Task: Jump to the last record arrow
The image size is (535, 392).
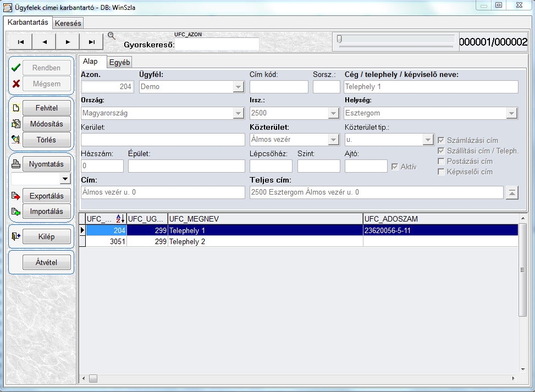Action: point(91,42)
